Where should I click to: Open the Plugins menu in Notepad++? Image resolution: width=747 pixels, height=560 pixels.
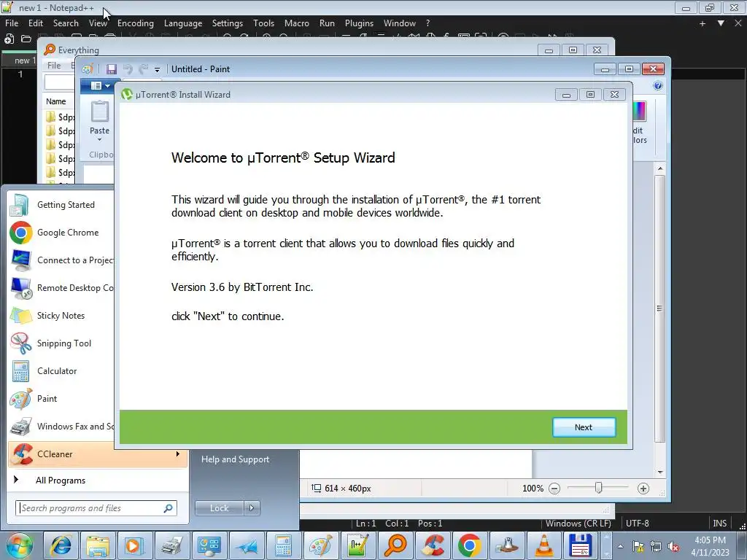pyautogui.click(x=359, y=23)
